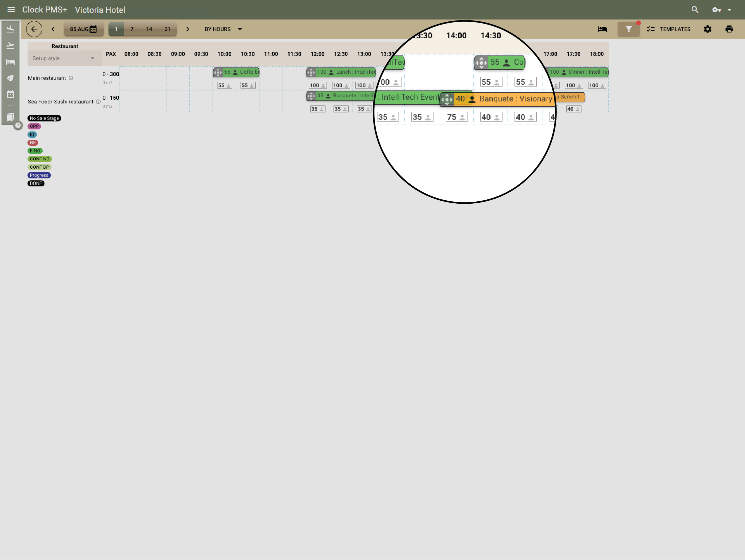Expand the Setup style dropdown
745x560 pixels.
(x=63, y=58)
